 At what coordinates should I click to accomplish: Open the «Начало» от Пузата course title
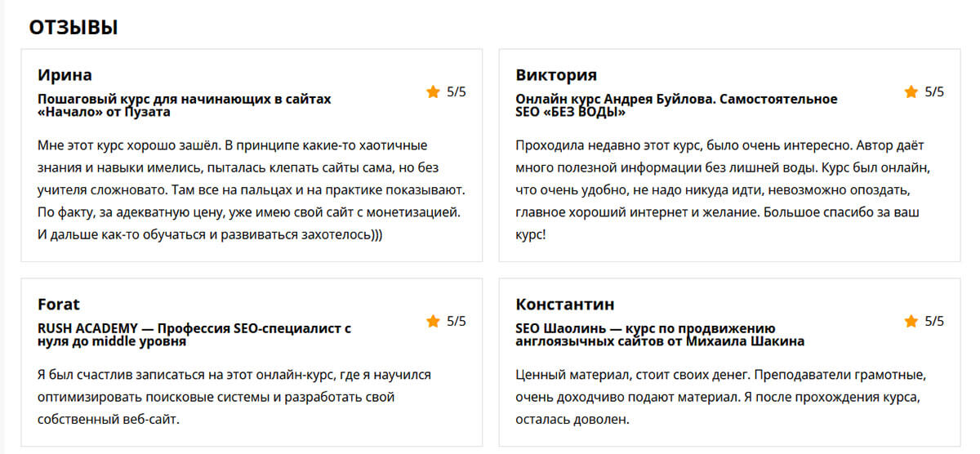coord(185,105)
